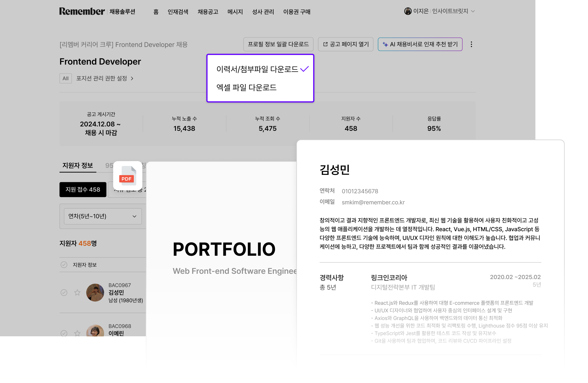Screen dimensions: 588x383
Task: Click the AI 채용비서 sparkle icon
Action: 386,44
